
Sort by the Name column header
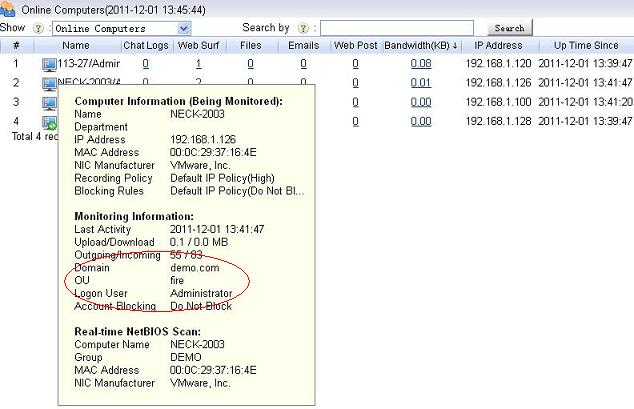pyautogui.click(x=76, y=46)
